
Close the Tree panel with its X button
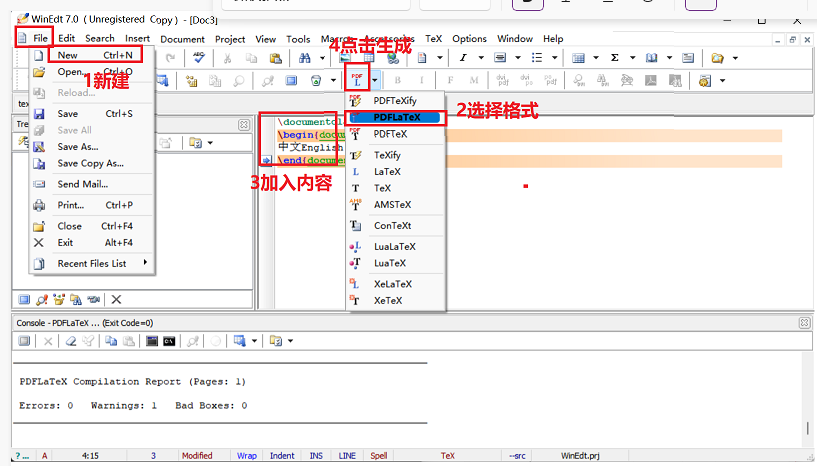pos(243,125)
